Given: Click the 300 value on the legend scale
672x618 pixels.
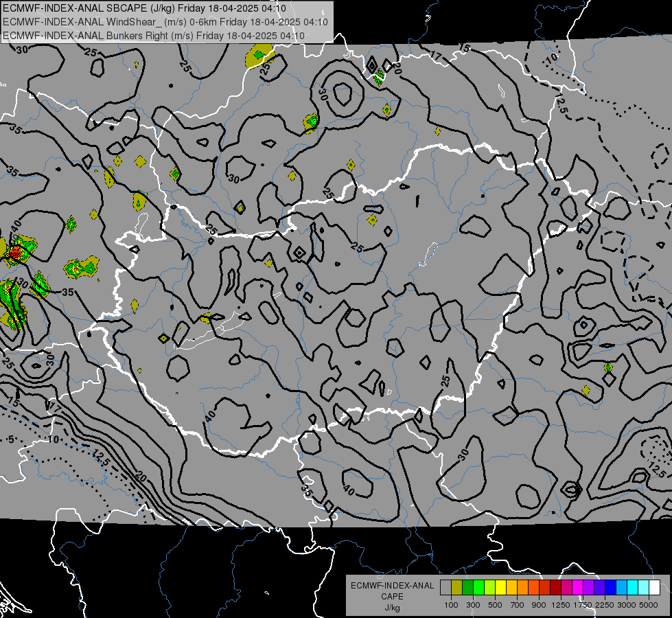Looking at the screenshot, I should (473, 605).
